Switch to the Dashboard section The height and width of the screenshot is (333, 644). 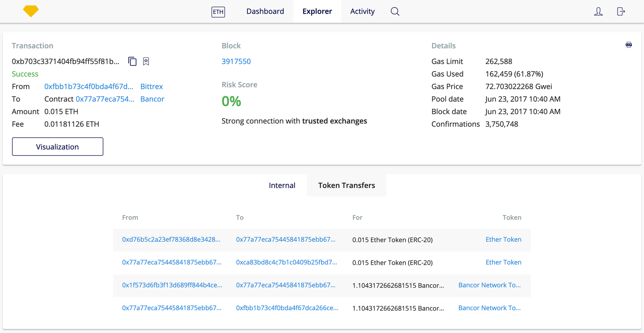[265, 11]
